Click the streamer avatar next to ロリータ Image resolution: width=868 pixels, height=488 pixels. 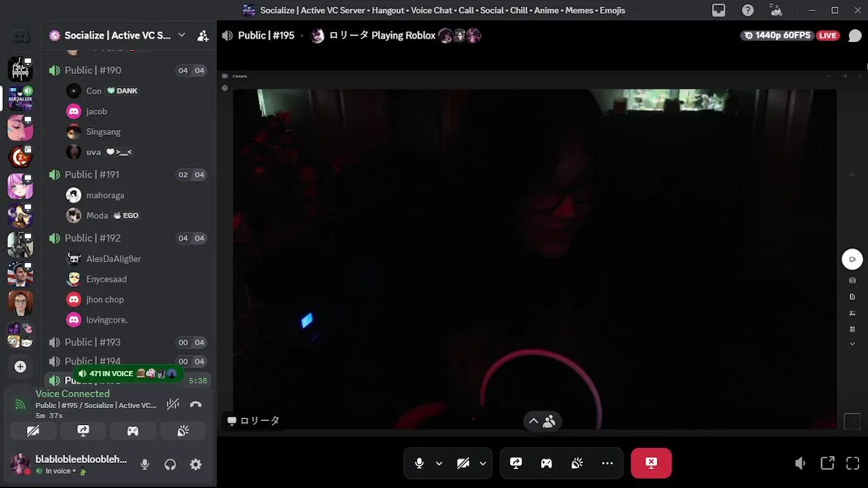[317, 36]
